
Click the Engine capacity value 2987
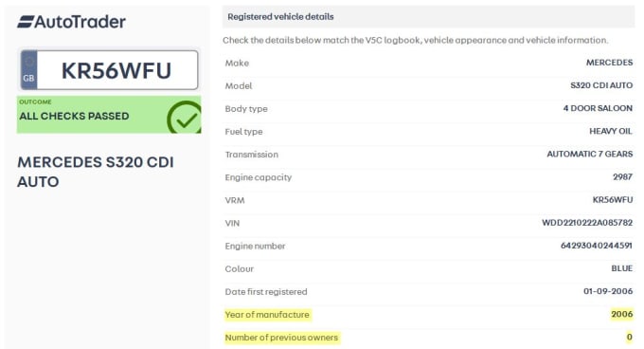[622, 176]
